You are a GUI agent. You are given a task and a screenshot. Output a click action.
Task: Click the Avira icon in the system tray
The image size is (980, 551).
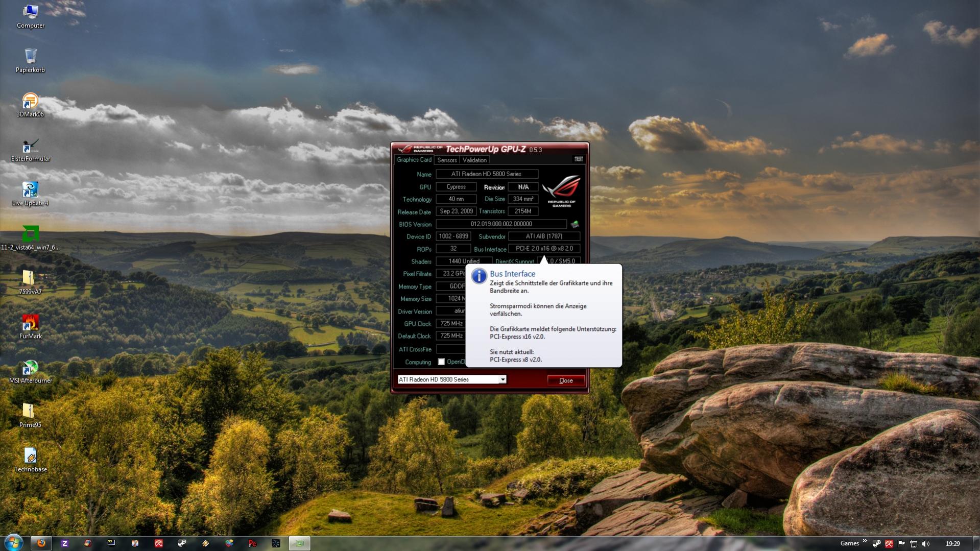[x=889, y=544]
